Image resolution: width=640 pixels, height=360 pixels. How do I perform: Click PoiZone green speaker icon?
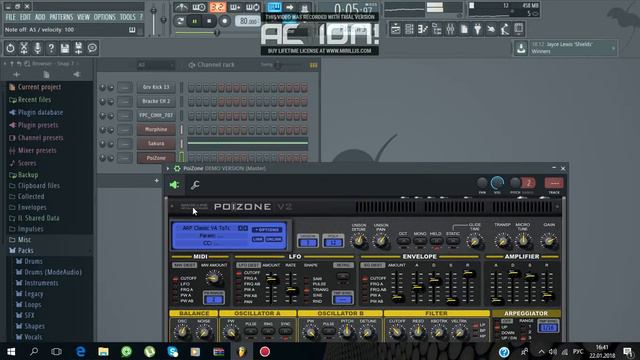174,185
